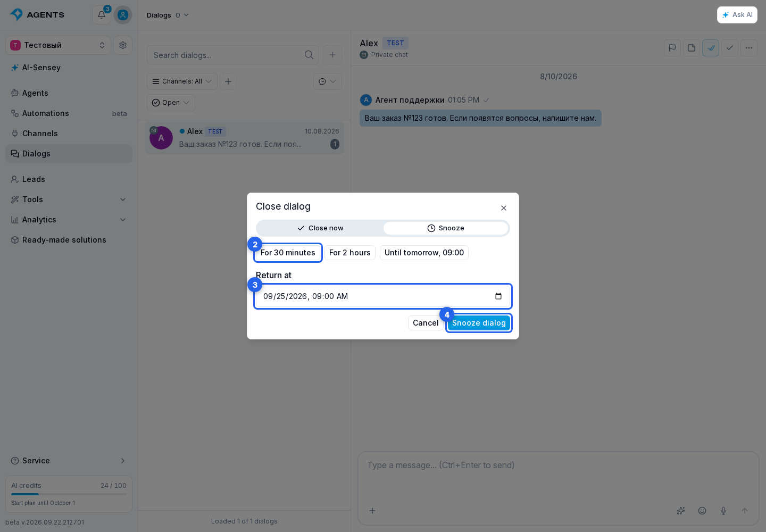The width and height of the screenshot is (766, 532).
Task: Open the notifications bell
Action: tap(101, 15)
